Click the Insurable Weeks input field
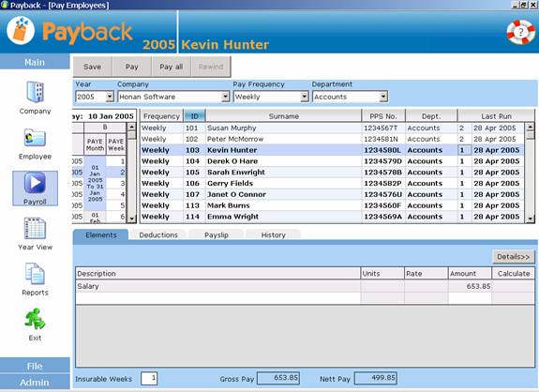Screen dimensions: 539x392 [x=149, y=379]
